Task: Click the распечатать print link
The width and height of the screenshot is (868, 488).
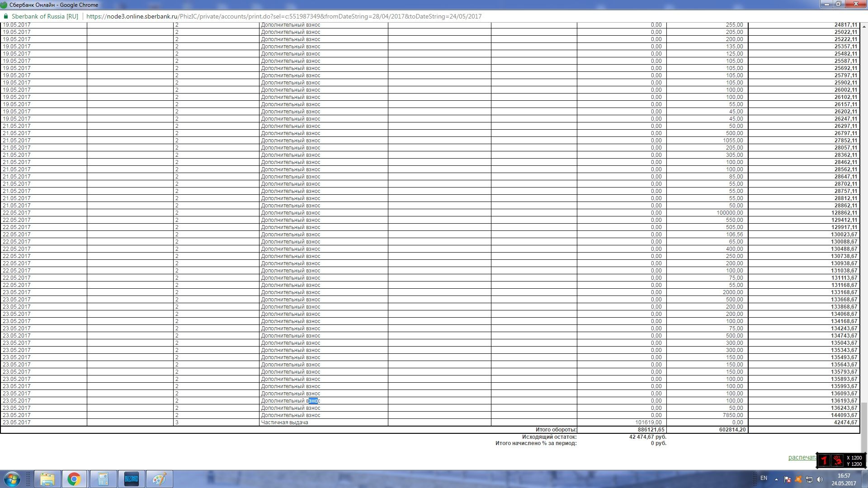Action: pyautogui.click(x=802, y=457)
